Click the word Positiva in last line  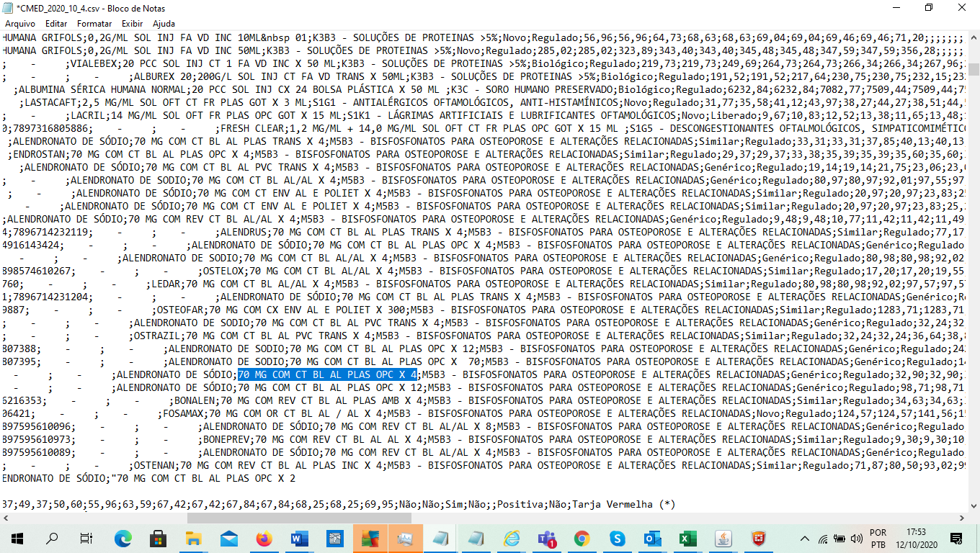(x=520, y=504)
